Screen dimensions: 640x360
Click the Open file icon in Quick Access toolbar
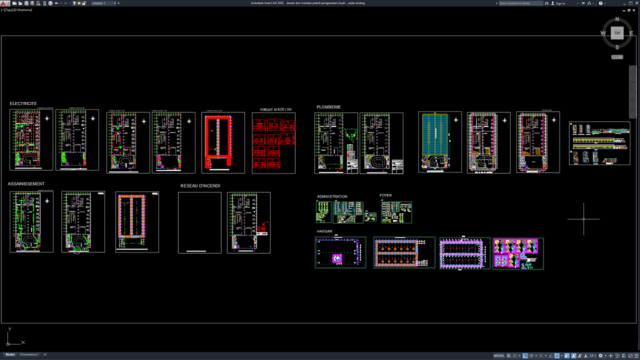(20, 3)
